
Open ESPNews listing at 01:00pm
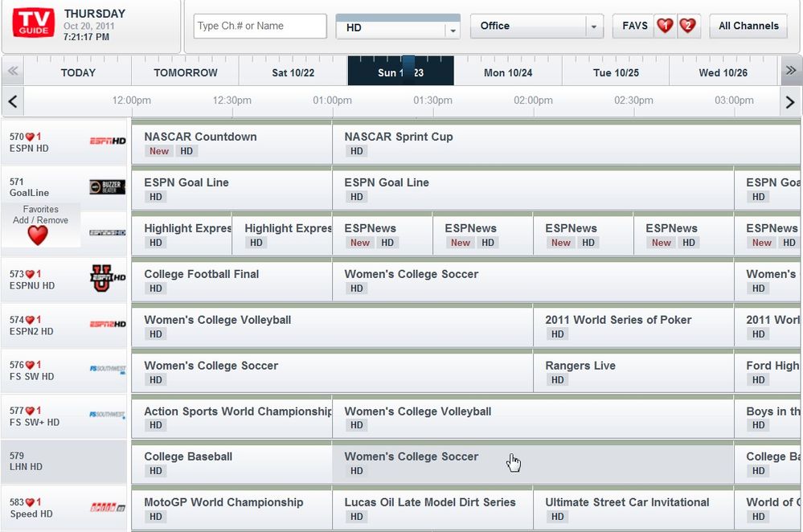coord(383,235)
